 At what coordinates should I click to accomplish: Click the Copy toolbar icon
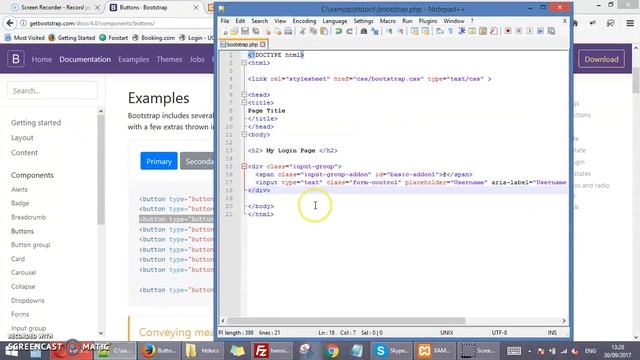(x=313, y=31)
